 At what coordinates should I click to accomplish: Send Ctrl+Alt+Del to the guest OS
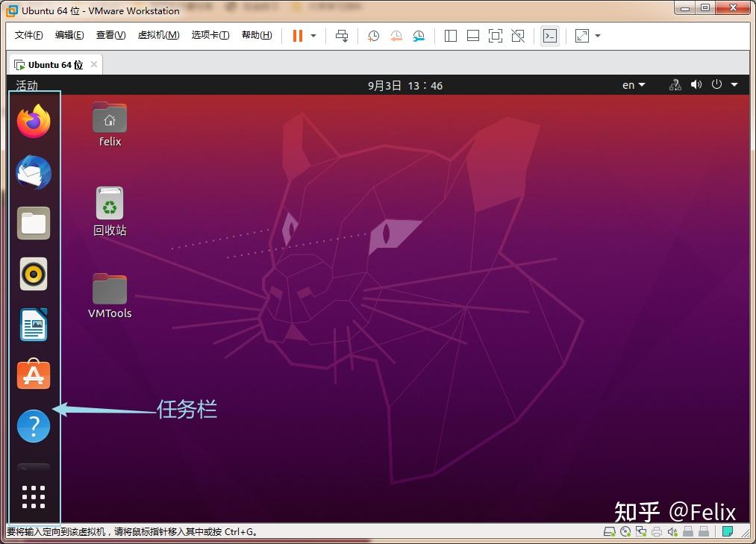(341, 35)
